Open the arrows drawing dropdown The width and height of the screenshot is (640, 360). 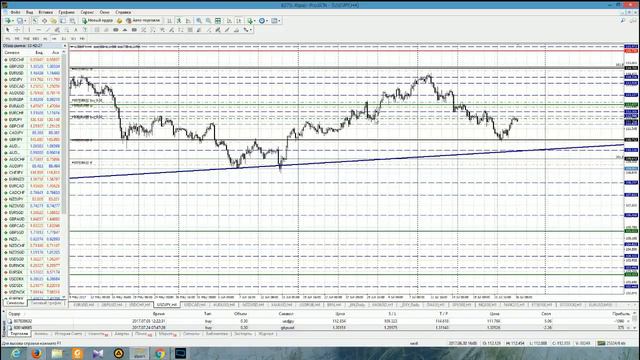tap(247, 30)
